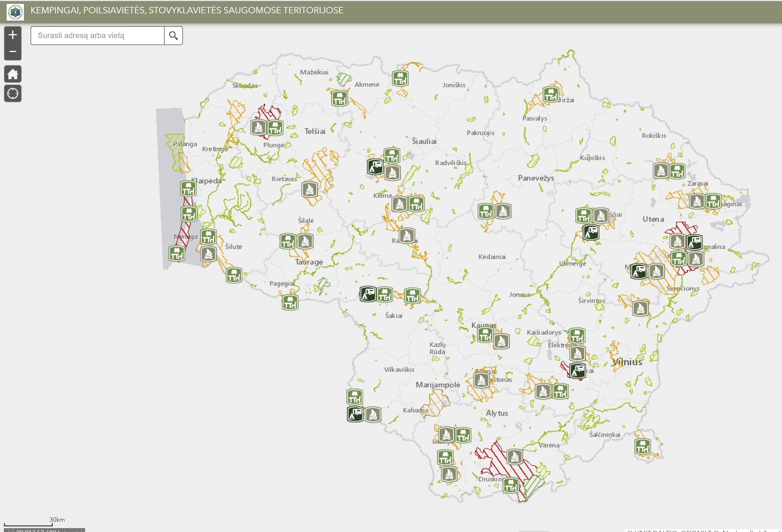This screenshot has width=782, height=532.
Task: Select the campfire marker near Varėna
Action: point(515,457)
